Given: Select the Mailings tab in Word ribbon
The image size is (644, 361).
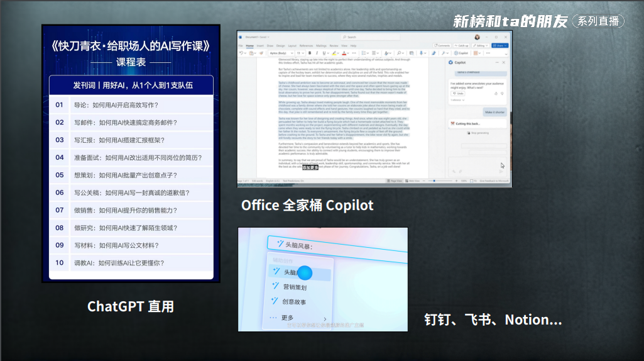Looking at the screenshot, I should pos(321,46).
